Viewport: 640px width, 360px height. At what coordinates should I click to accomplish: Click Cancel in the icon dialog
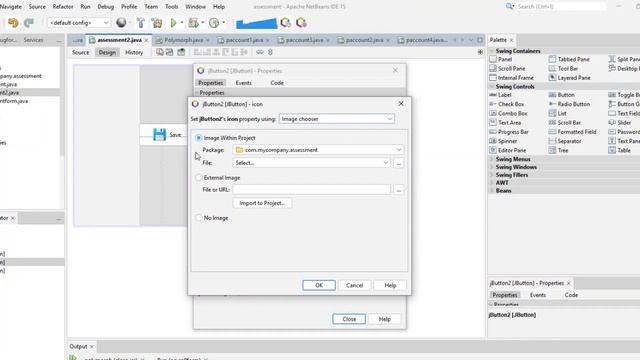pyautogui.click(x=354, y=285)
